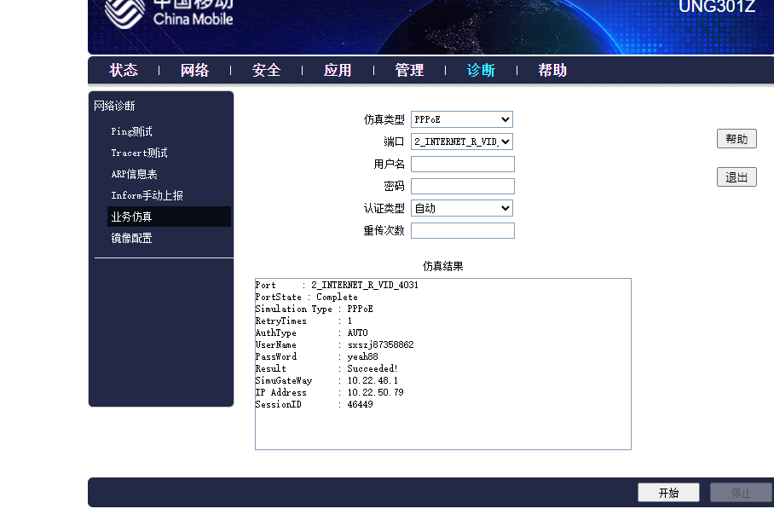The width and height of the screenshot is (774, 532).
Task: Expand the 端口 port dropdown
Action: (462, 142)
